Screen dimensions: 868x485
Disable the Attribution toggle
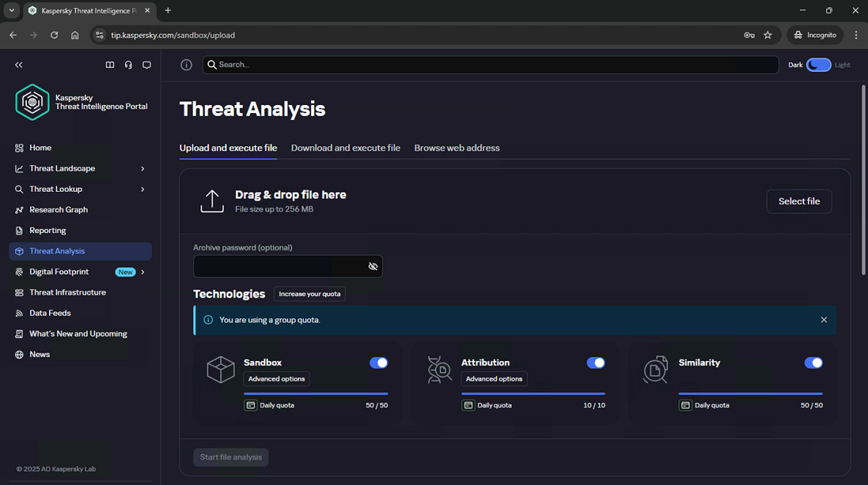pos(596,363)
